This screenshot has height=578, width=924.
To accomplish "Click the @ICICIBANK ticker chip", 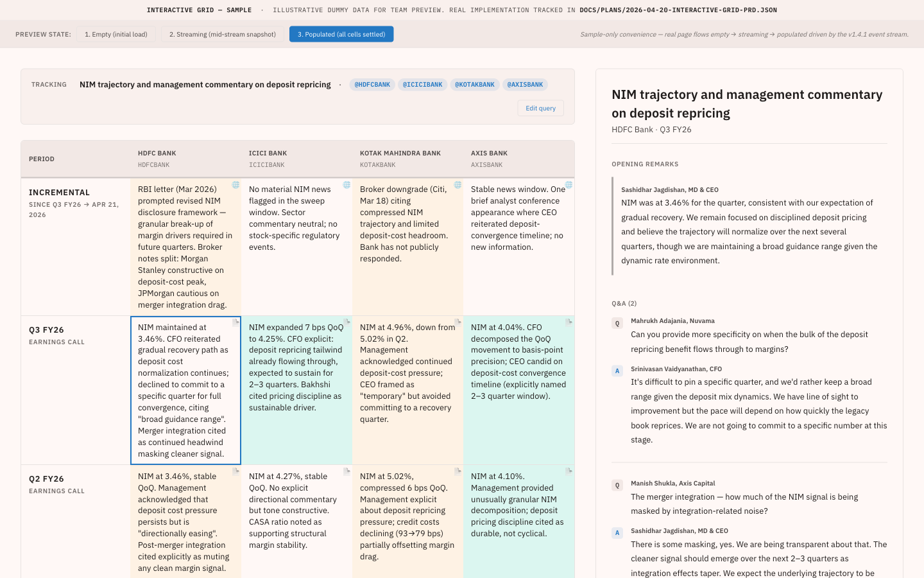I will coord(423,85).
